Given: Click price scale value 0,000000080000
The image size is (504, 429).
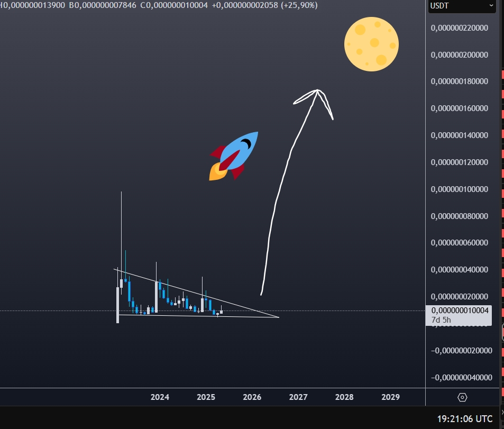Looking at the screenshot, I should pos(460,216).
